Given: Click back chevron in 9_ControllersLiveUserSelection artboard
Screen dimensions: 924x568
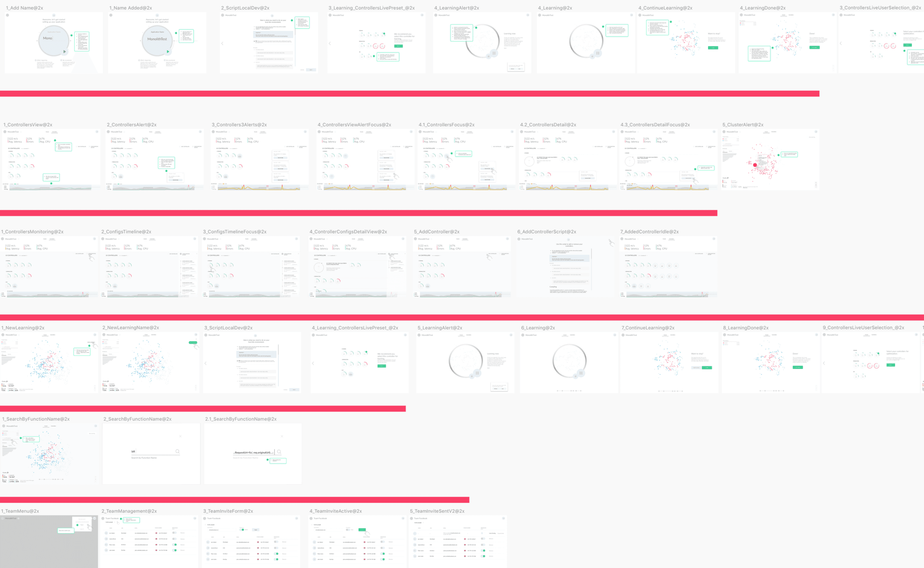Looking at the screenshot, I should pos(824,363).
